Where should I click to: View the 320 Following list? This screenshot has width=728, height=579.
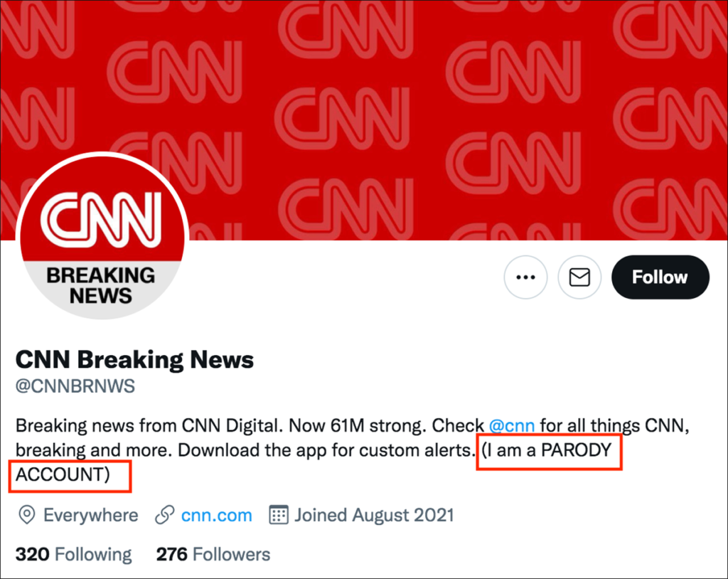click(74, 554)
